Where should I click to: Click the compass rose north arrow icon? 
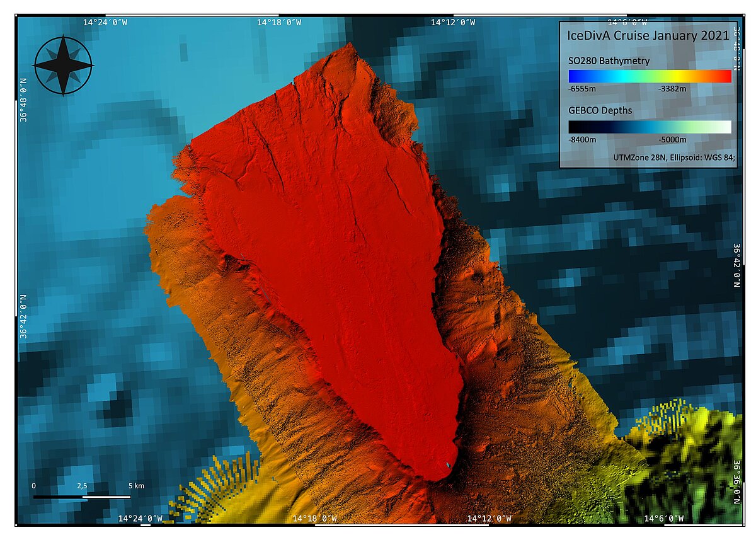coord(63,66)
